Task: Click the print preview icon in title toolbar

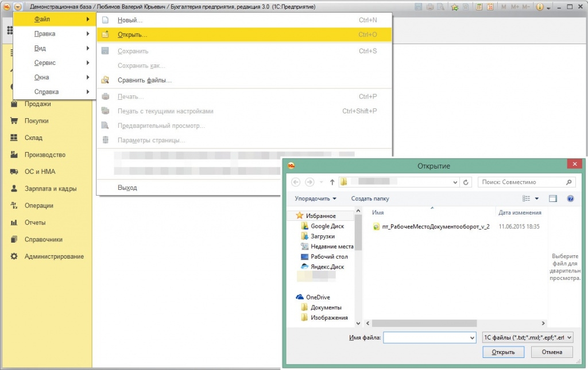Action: (x=440, y=7)
